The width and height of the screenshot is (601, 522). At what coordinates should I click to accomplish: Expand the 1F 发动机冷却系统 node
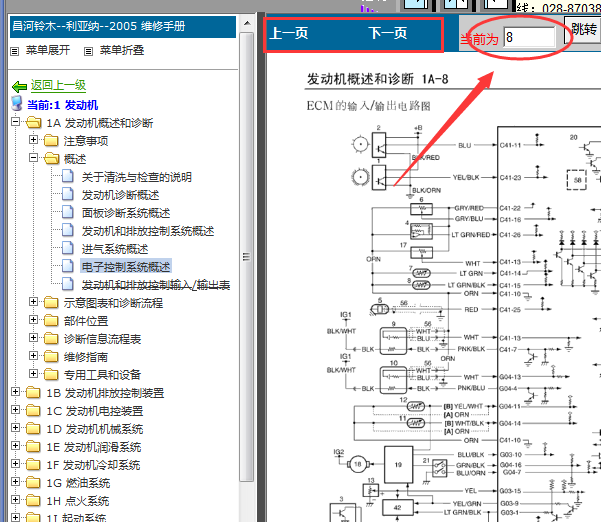tap(15, 464)
